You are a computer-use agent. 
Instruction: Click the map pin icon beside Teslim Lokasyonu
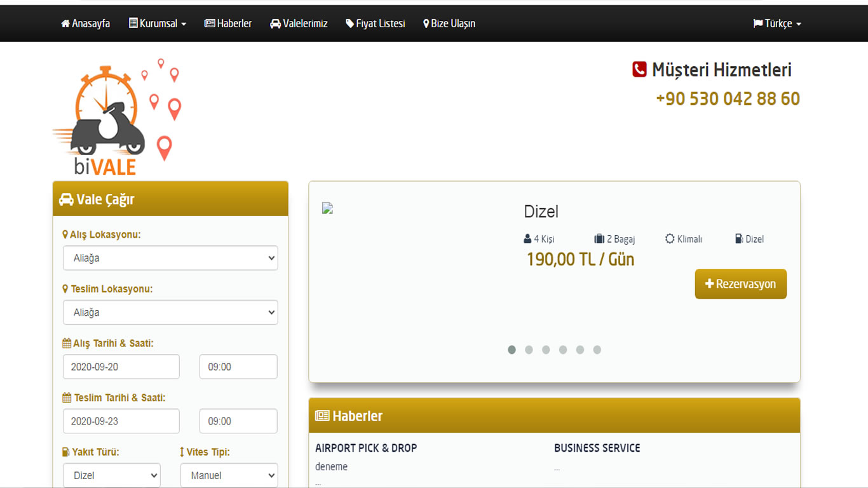pyautogui.click(x=65, y=289)
